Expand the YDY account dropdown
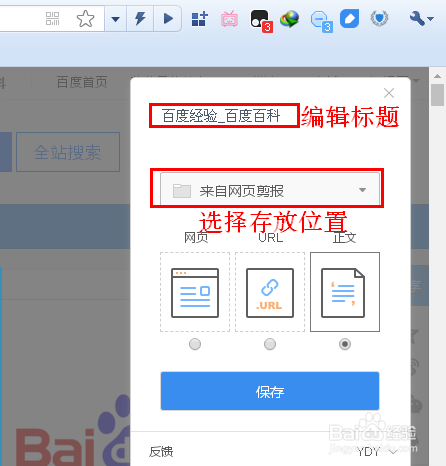The width and height of the screenshot is (446, 466). (376, 452)
